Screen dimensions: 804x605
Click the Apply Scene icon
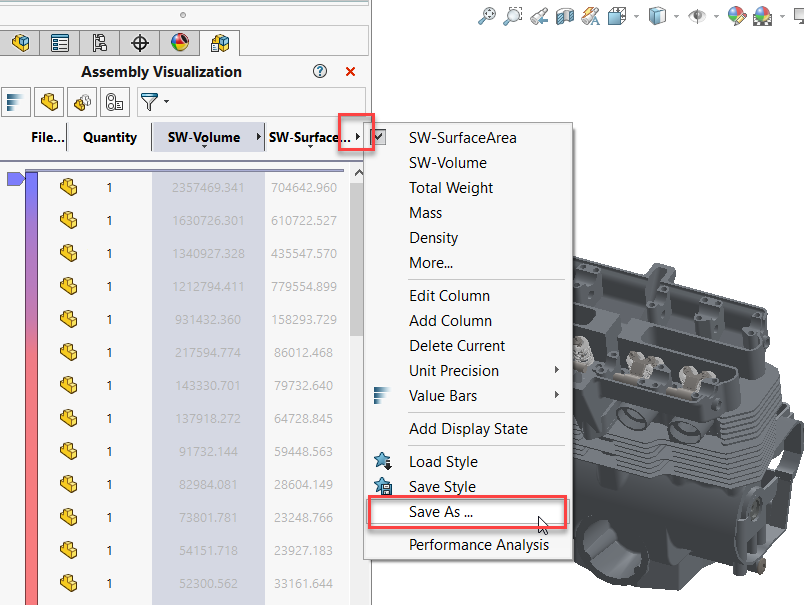tap(762, 16)
